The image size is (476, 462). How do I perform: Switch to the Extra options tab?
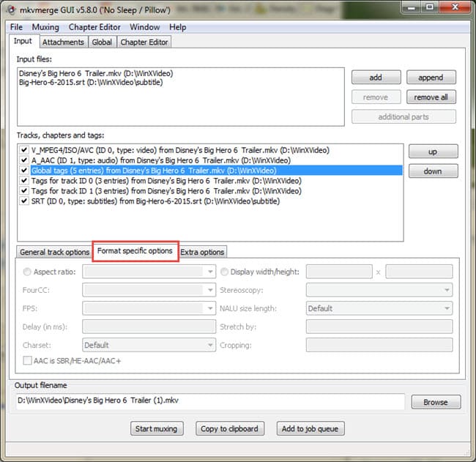pyautogui.click(x=202, y=252)
